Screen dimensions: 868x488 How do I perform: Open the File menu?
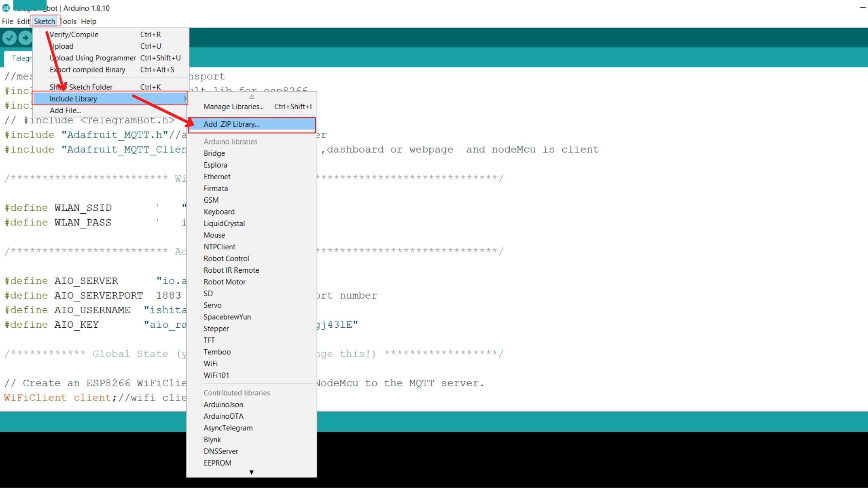(7, 21)
